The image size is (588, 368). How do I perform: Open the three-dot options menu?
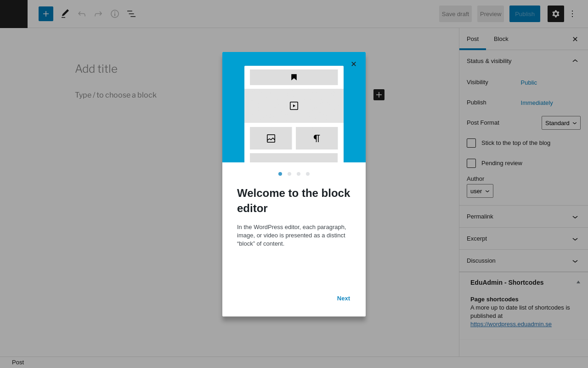click(x=572, y=14)
